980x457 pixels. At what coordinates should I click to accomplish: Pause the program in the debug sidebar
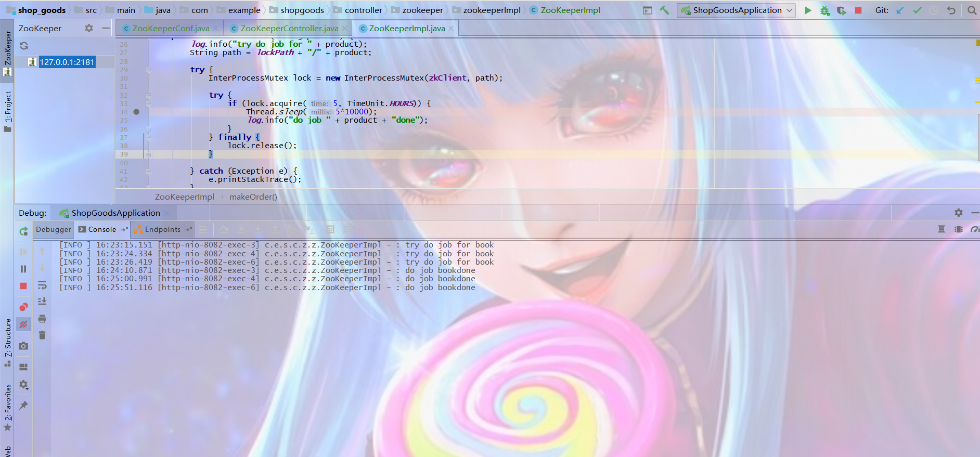click(23, 269)
